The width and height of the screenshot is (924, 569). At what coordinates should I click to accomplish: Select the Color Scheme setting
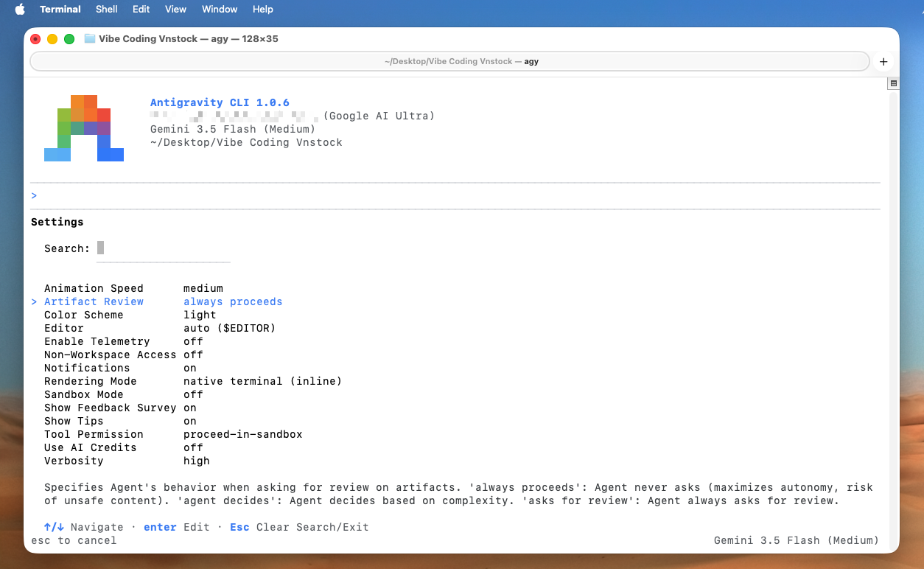tap(130, 315)
